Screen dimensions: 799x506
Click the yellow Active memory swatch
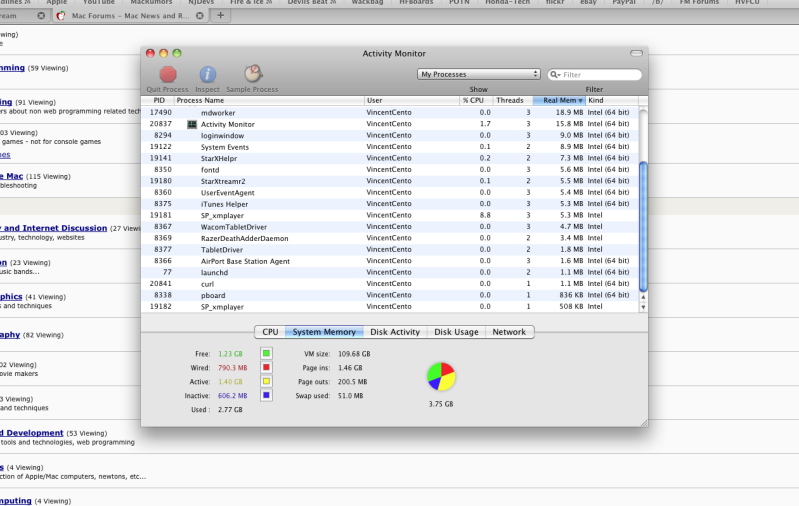tap(266, 381)
